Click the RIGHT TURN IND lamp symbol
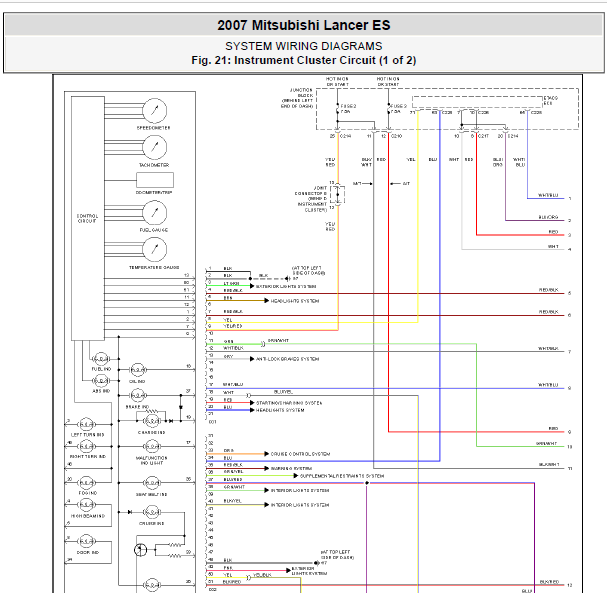 86,446
